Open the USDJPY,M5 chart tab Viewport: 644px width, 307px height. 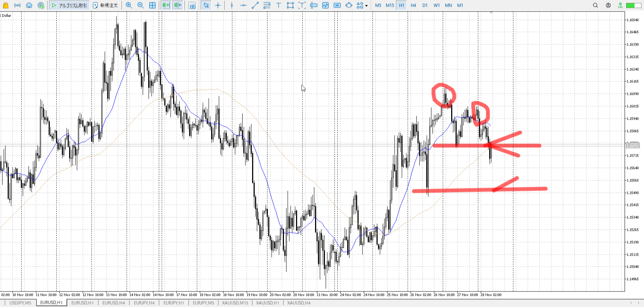click(x=20, y=303)
